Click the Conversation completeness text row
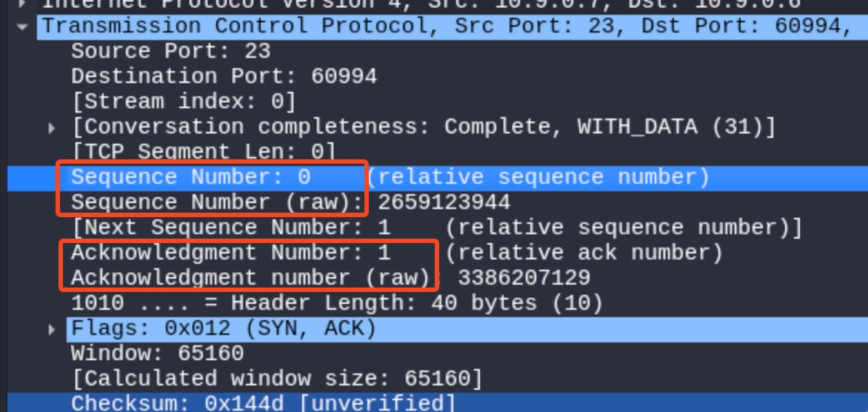The height and width of the screenshot is (412, 868). (424, 127)
